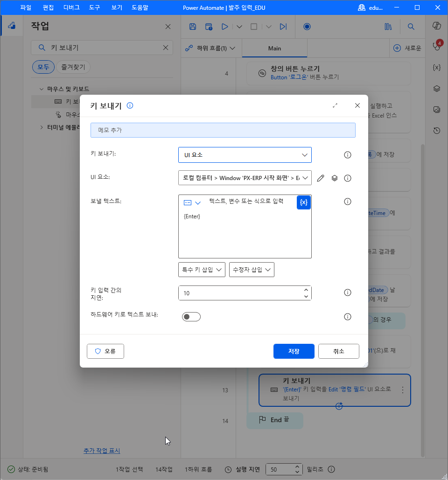Click the info icon beside dialog title 키 보내기
Screen dimensions: 448x480
coord(130,105)
